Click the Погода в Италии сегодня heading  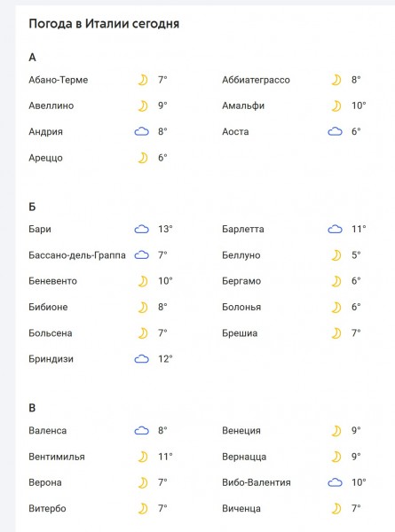pyautogui.click(x=104, y=24)
